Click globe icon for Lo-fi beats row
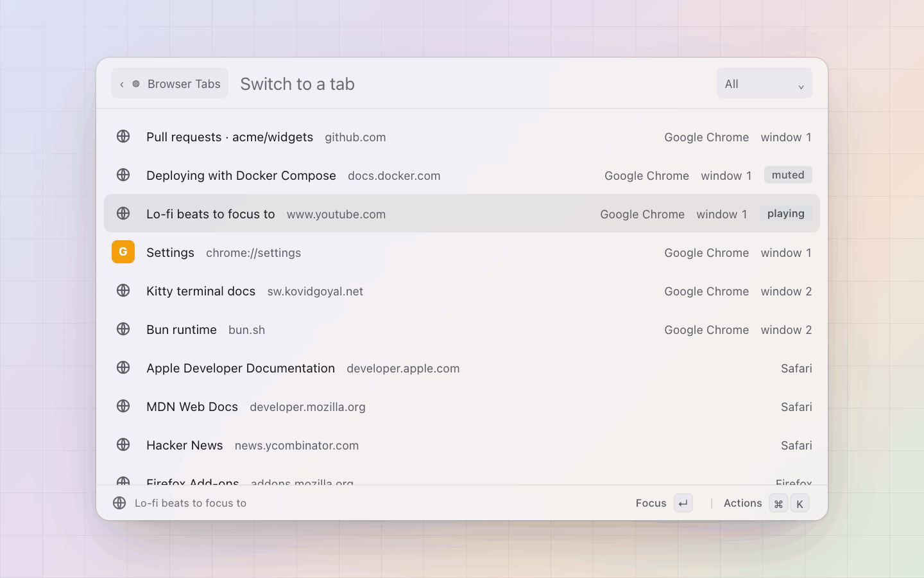924x578 pixels. (123, 213)
